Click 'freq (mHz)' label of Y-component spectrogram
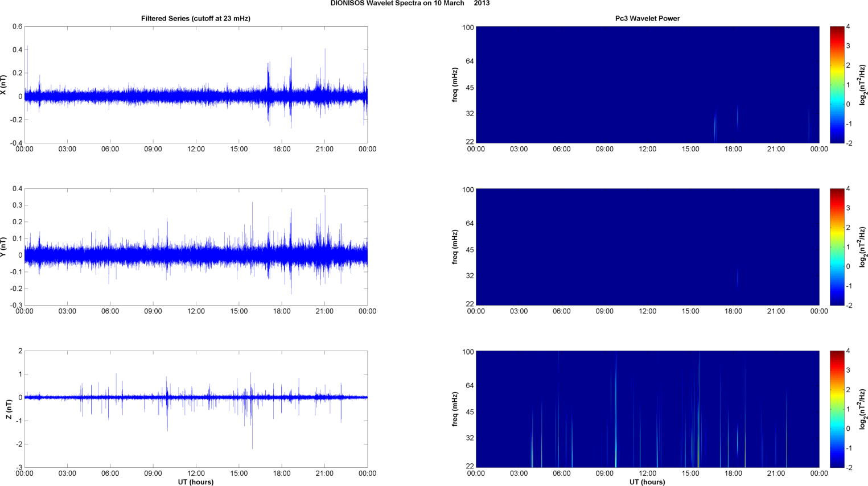Screen dimensions: 868x486 coord(455,247)
